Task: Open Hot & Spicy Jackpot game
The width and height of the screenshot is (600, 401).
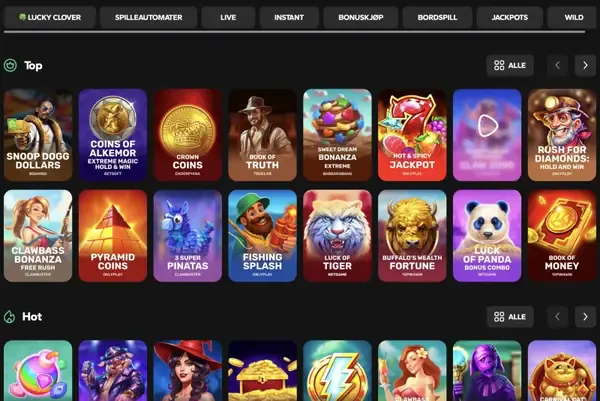Action: pyautogui.click(x=412, y=135)
